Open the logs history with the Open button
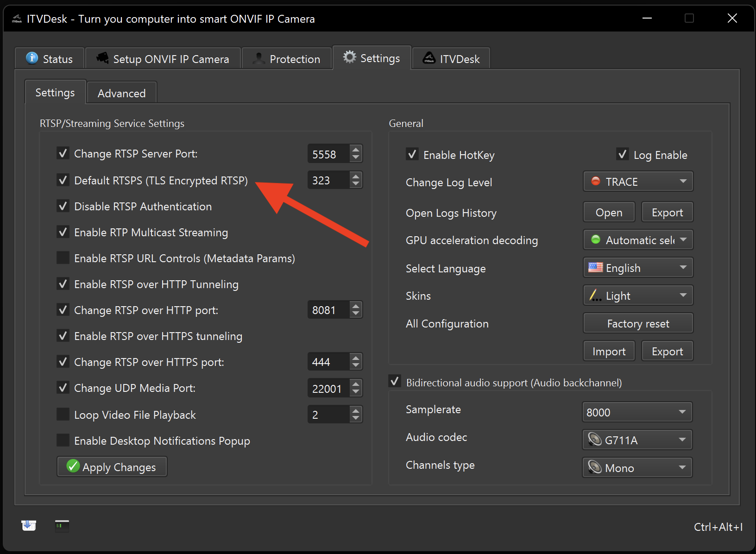Image resolution: width=756 pixels, height=554 pixels. 609,212
